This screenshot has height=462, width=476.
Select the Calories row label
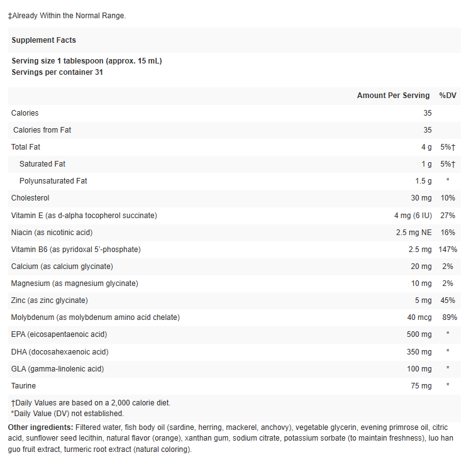[x=25, y=113]
